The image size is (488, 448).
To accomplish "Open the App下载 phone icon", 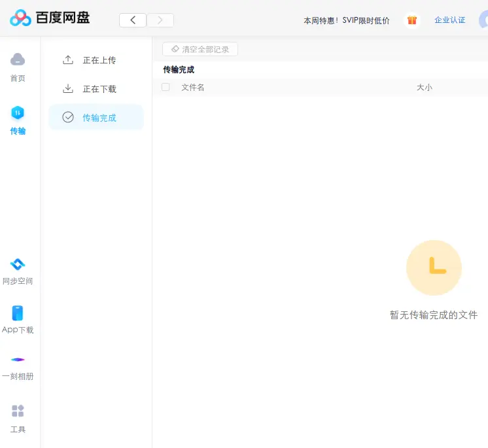I will [18, 313].
